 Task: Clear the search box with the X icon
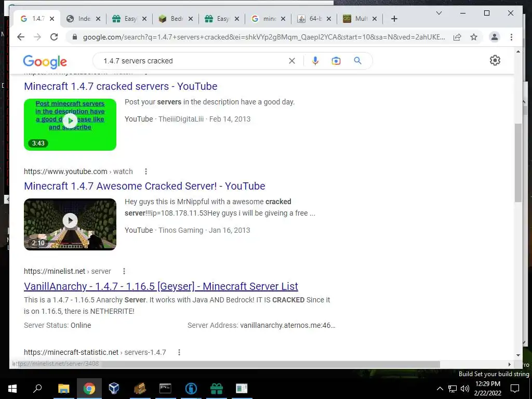[292, 61]
